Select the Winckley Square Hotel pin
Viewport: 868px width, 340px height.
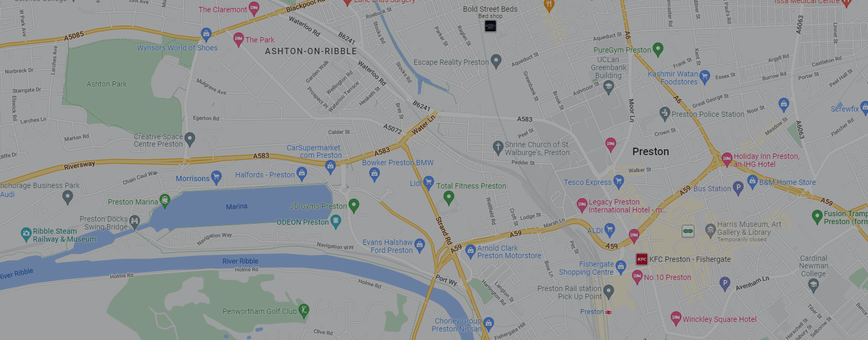(675, 318)
